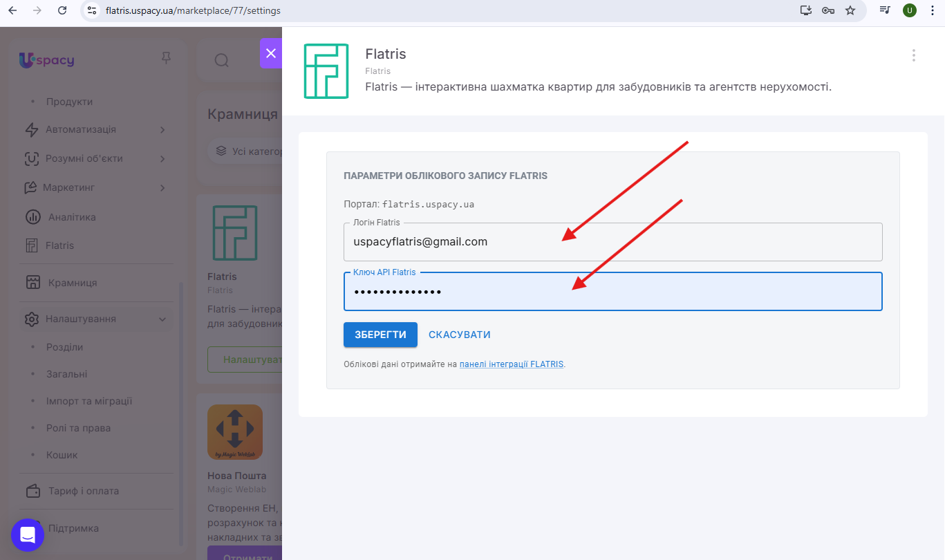945x560 pixels.
Task: Open the chat messenger bubble
Action: pos(28,535)
